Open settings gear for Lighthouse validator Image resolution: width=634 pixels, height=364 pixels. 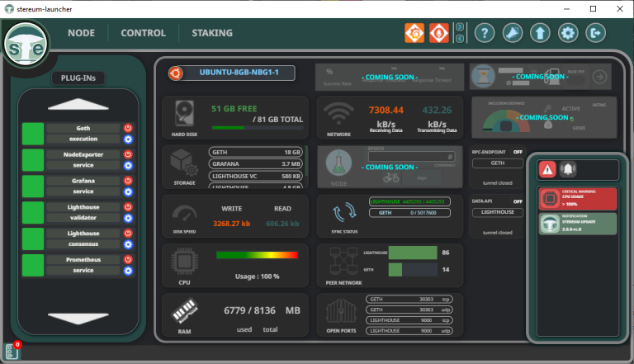point(128,219)
